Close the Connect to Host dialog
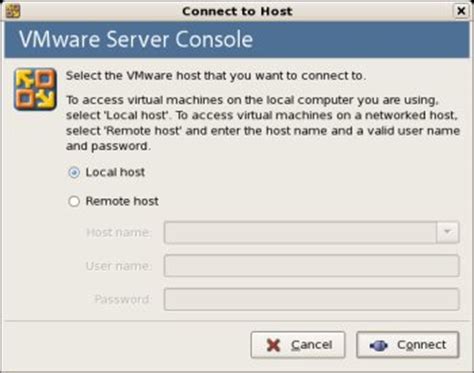This screenshot has height=373, width=474. [x=461, y=11]
